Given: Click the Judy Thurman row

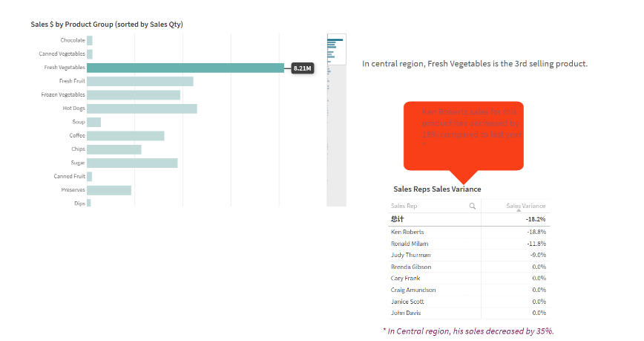Looking at the screenshot, I should tap(469, 255).
